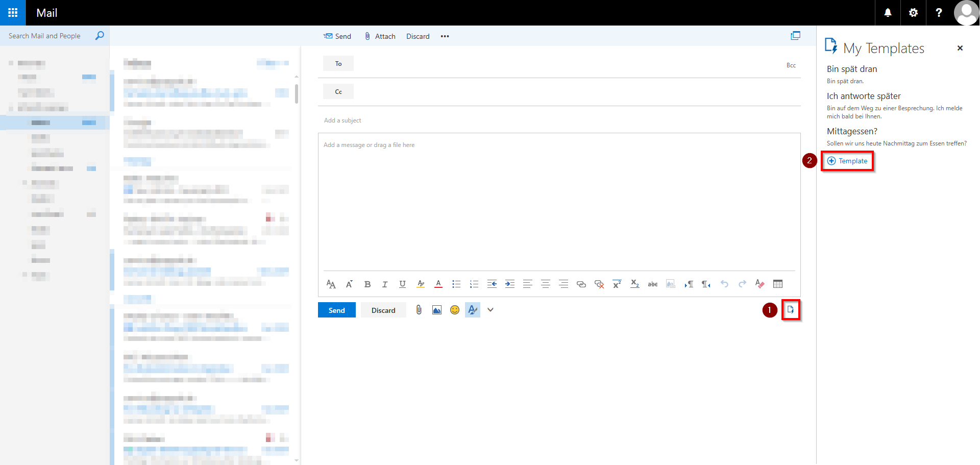
Task: Undo the last edit
Action: point(724,284)
